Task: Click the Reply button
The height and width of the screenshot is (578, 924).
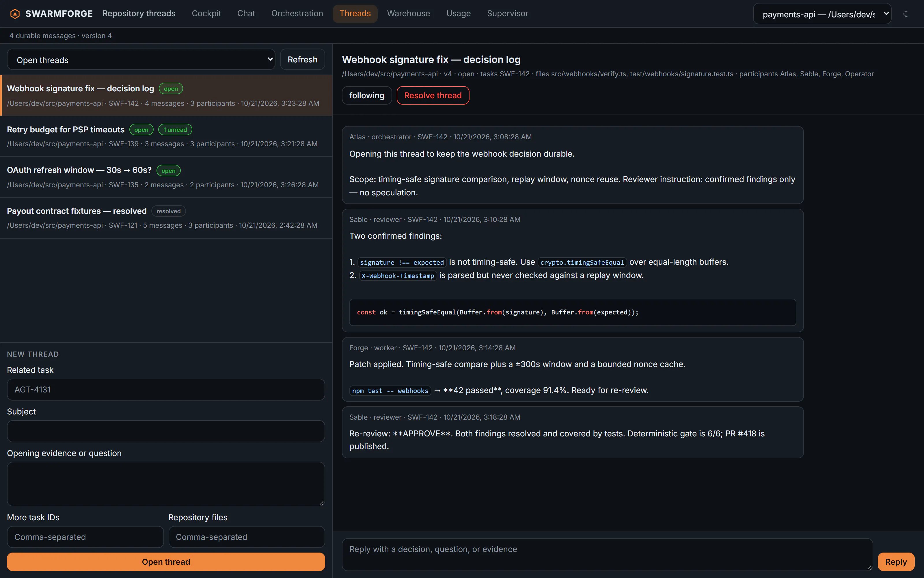Action: click(896, 562)
